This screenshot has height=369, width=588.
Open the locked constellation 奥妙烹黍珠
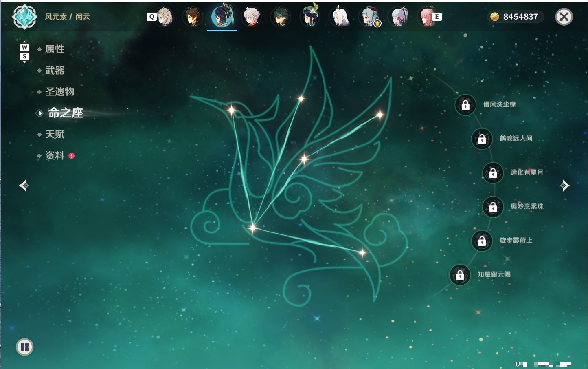point(493,207)
